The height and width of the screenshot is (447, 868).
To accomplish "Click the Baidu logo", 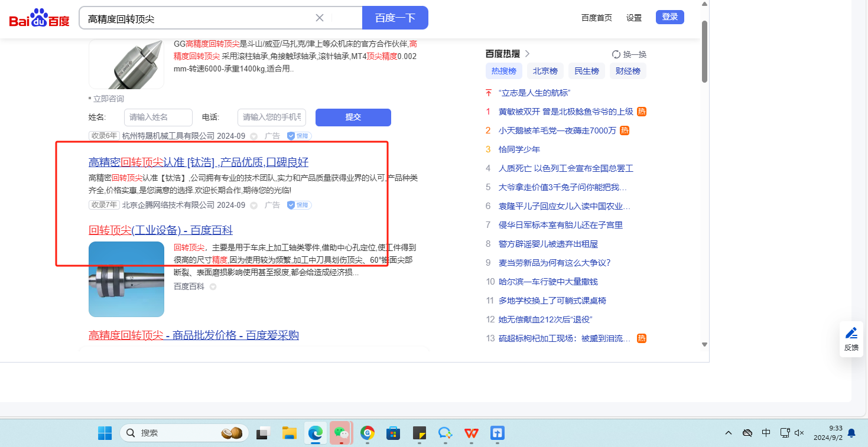I will 39,18.
